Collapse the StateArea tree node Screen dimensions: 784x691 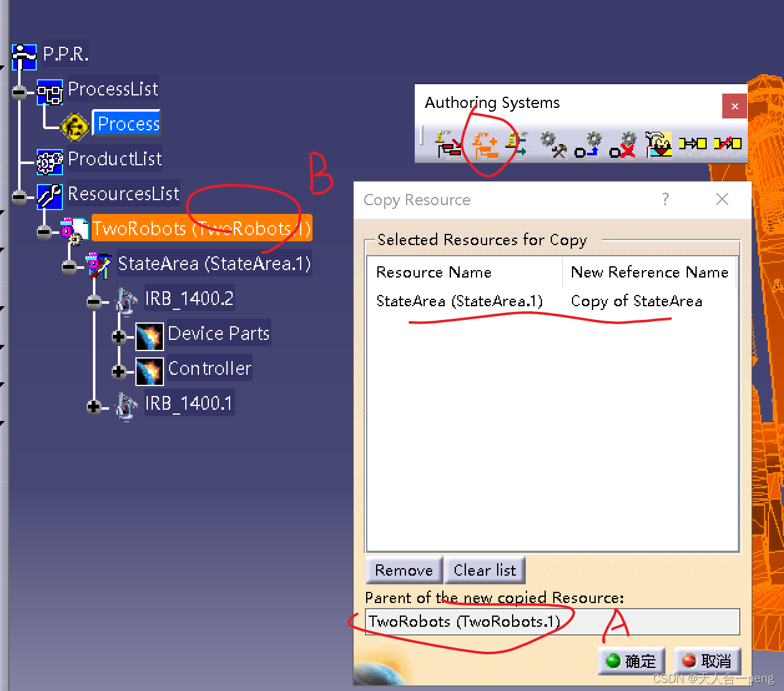pos(69,267)
